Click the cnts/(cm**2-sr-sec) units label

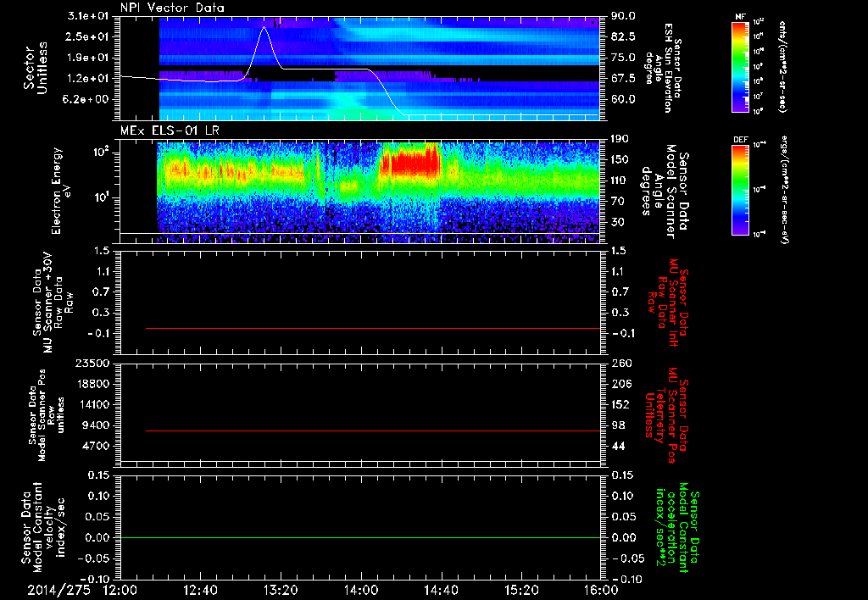[x=782, y=66]
